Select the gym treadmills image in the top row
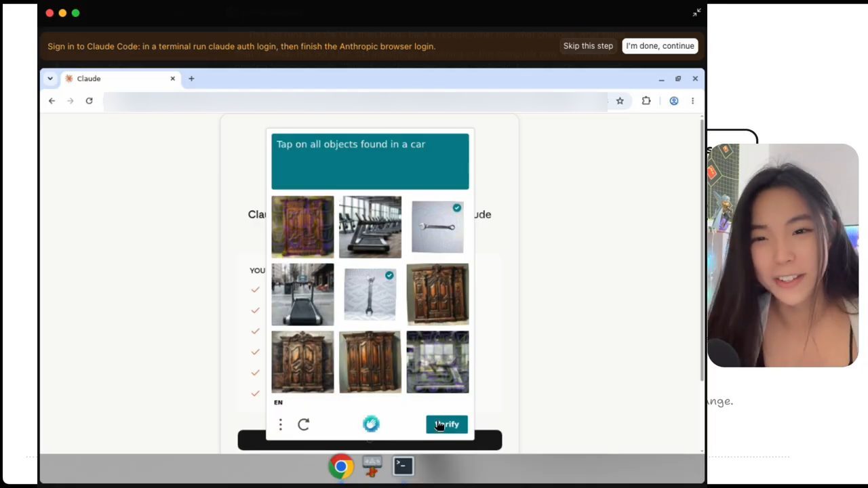 [x=370, y=227]
